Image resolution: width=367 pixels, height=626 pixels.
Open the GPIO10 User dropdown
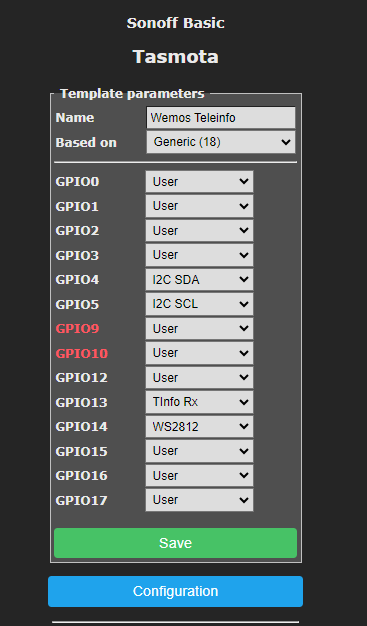point(199,353)
